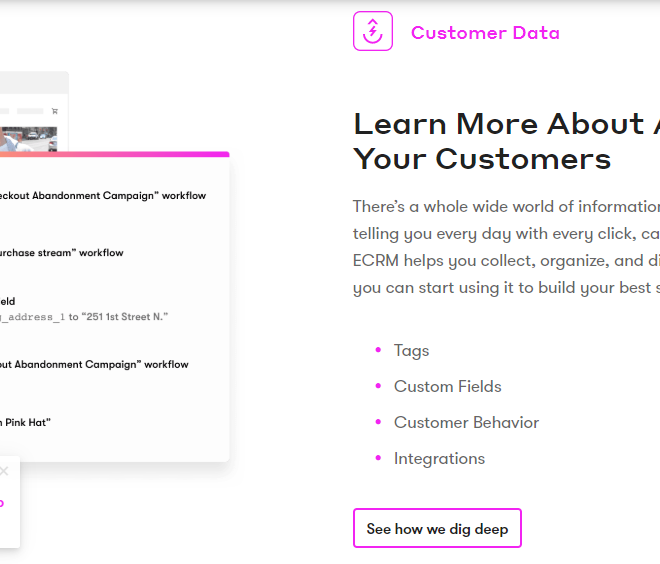660x564 pixels.
Task: Click the shopping cart icon in mock browser
Action: [x=55, y=111]
